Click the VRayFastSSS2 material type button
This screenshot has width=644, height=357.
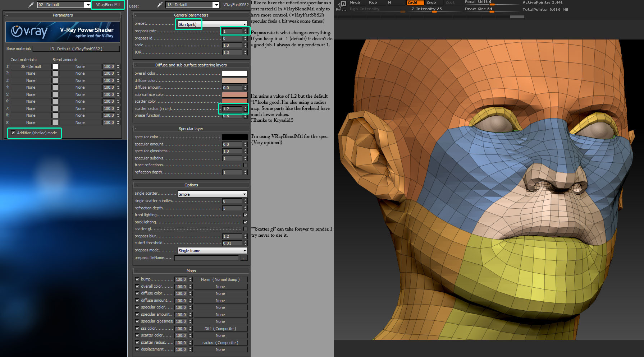point(236,5)
